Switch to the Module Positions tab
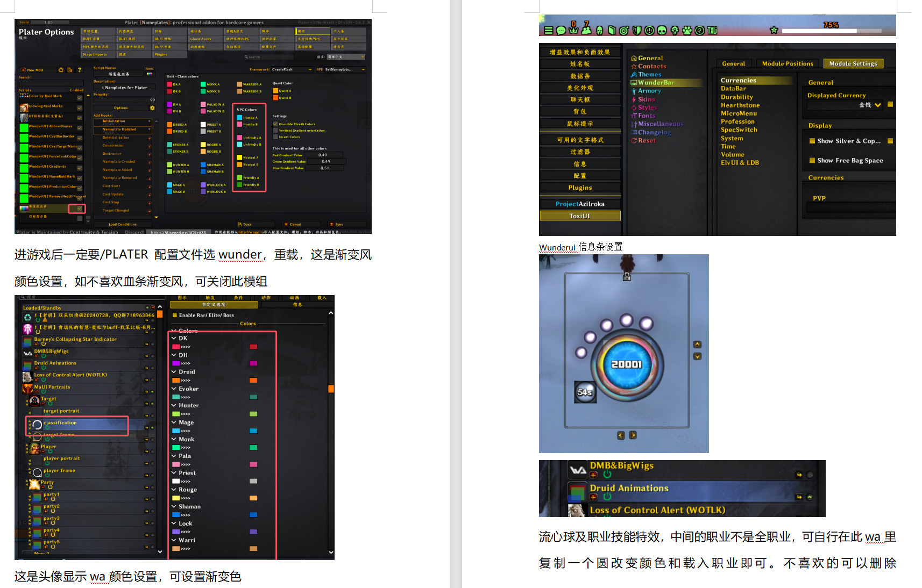The width and height of the screenshot is (922, 588). click(x=787, y=63)
